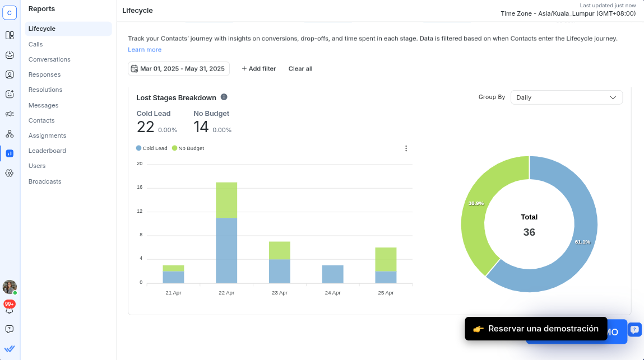644x360 pixels.
Task: Click the double checkmark logo icon
Action: 10,349
